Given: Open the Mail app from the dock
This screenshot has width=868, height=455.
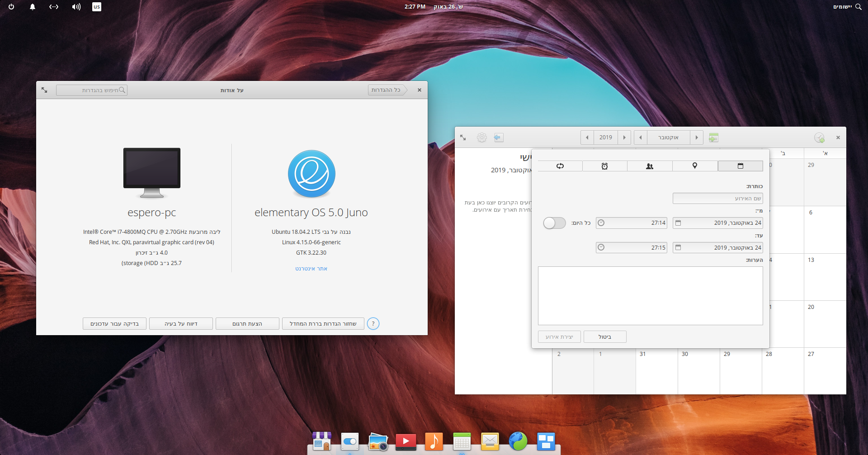Looking at the screenshot, I should pos(490,442).
